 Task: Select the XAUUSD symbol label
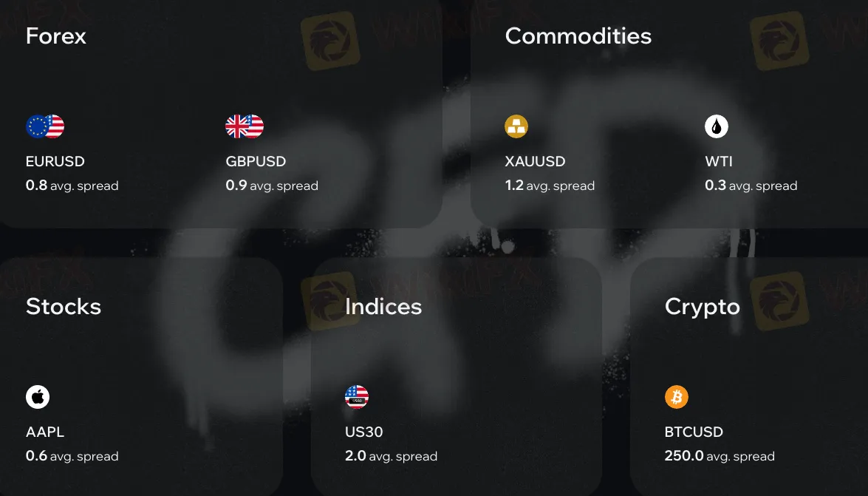[x=536, y=161]
